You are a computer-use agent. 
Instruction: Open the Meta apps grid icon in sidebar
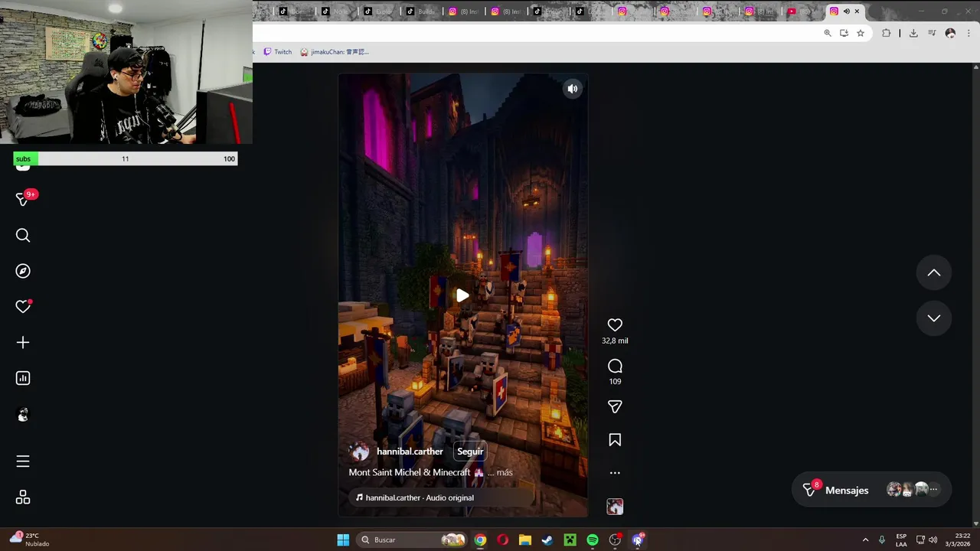pos(23,497)
